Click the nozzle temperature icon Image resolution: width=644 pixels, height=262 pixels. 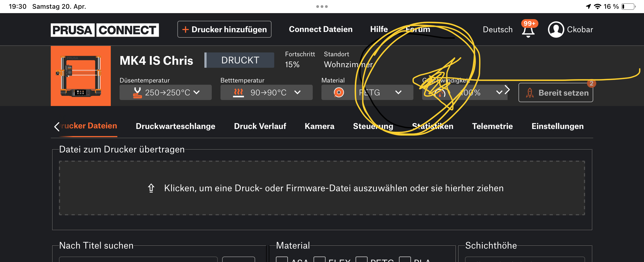(x=137, y=93)
